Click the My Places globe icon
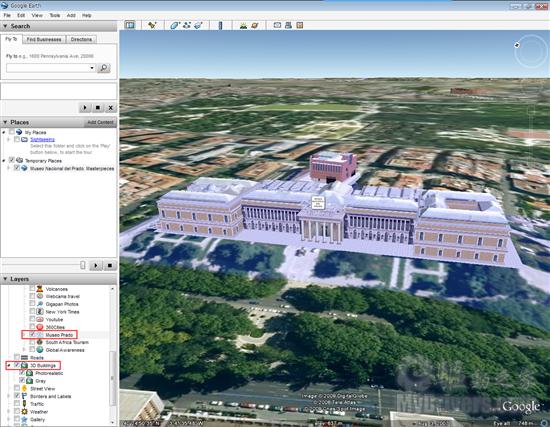This screenshot has width=550, height=427. [x=19, y=132]
